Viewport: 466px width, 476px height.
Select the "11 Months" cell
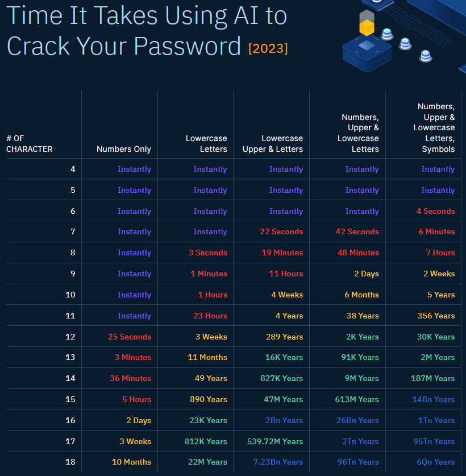coord(207,357)
